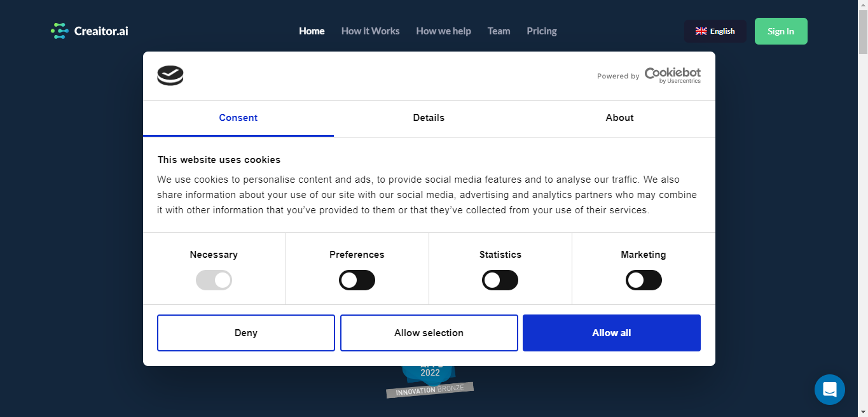
Task: Switch to the About tab
Action: click(x=619, y=118)
